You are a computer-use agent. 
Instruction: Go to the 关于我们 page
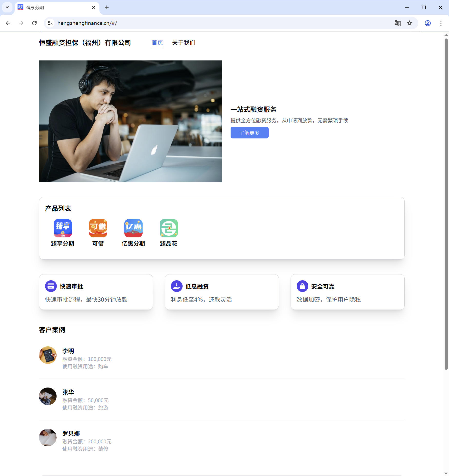tap(184, 43)
